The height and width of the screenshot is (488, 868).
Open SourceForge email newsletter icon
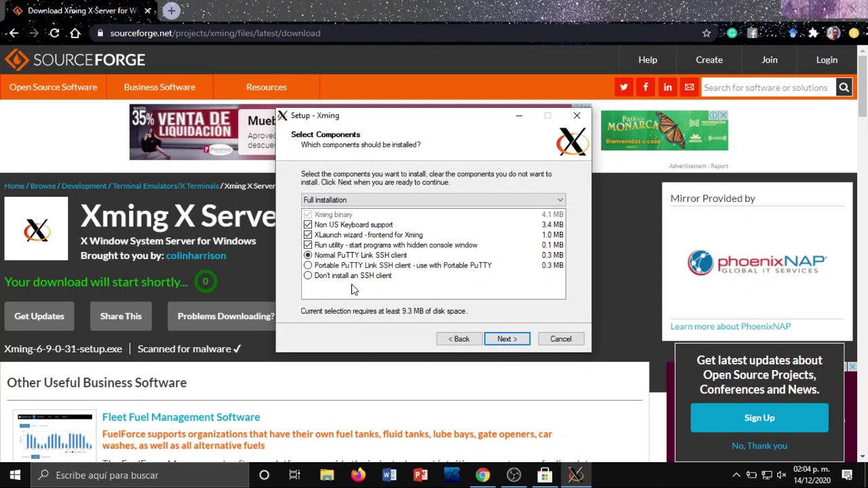click(689, 87)
